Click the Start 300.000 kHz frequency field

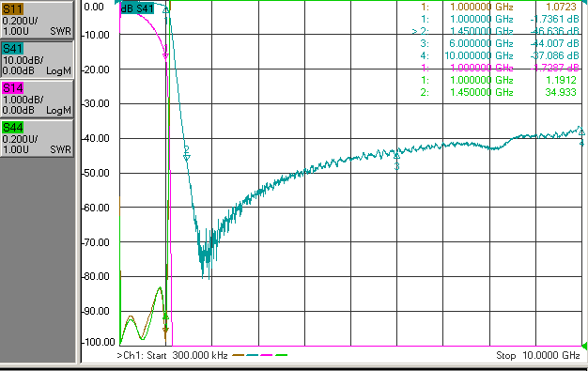[187, 355]
